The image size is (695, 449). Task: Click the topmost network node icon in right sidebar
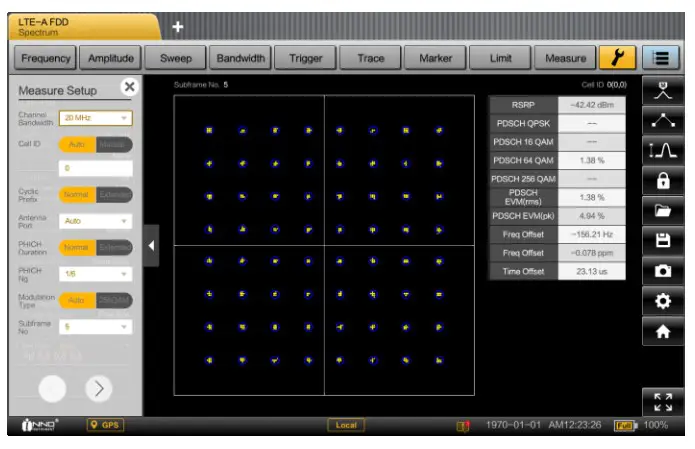point(663,90)
